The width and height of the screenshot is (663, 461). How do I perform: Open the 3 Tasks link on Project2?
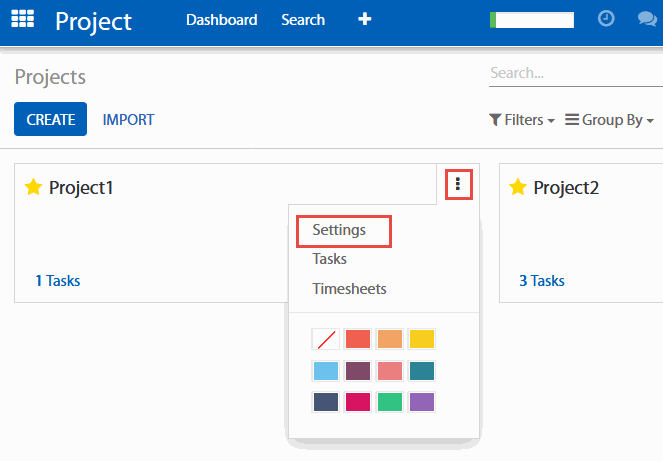(542, 281)
